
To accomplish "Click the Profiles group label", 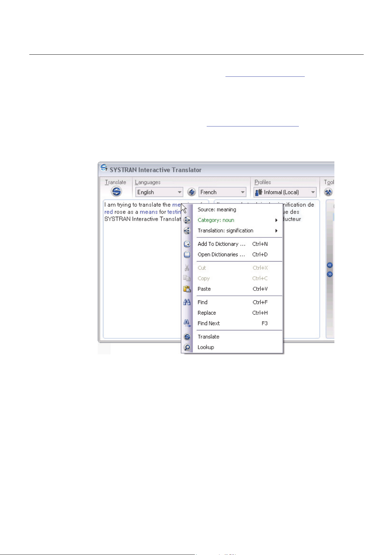I will (263, 182).
